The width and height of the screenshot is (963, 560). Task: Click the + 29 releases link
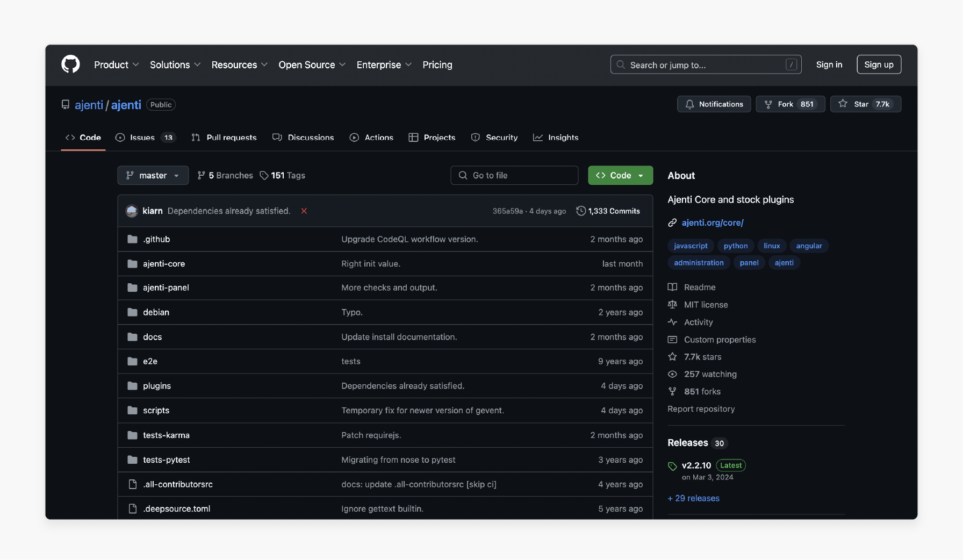pyautogui.click(x=694, y=499)
